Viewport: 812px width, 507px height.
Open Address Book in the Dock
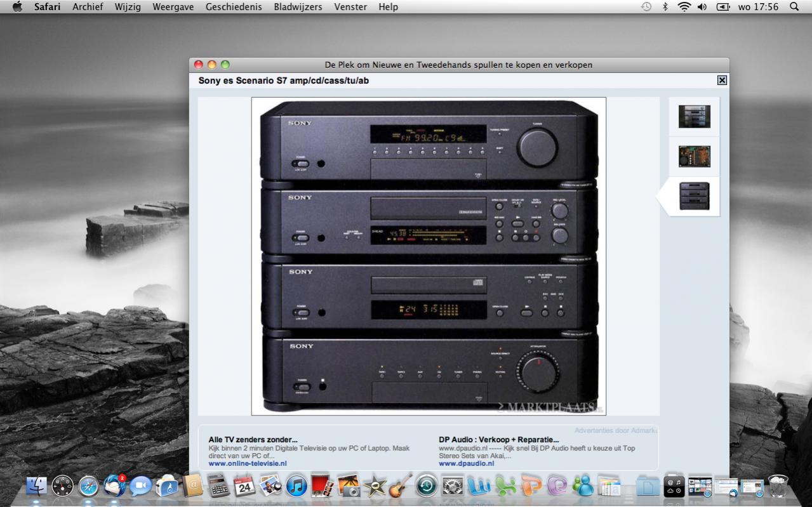(192, 486)
